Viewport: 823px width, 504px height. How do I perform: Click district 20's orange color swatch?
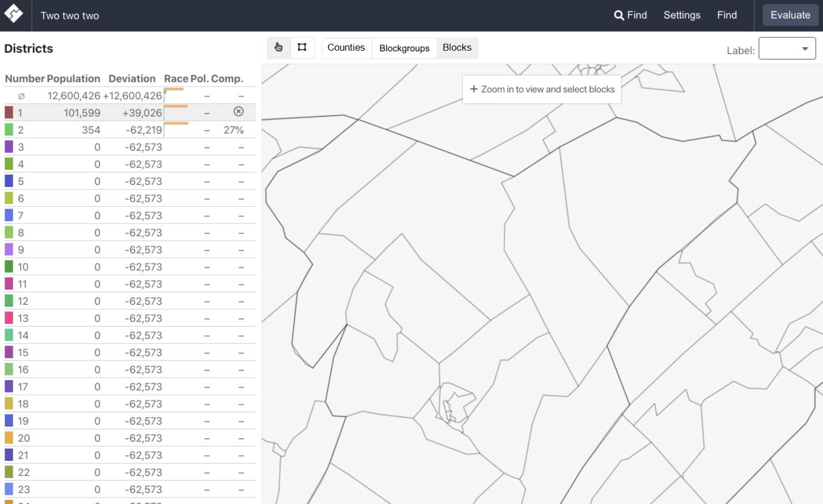[9, 438]
